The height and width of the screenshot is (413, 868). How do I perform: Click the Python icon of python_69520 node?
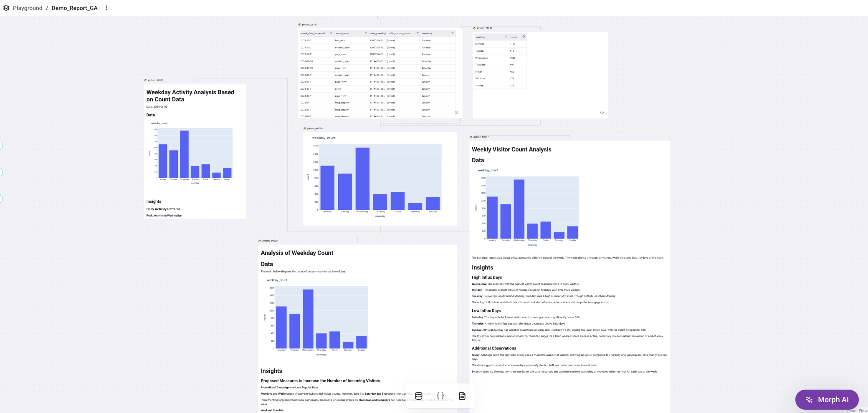click(260, 241)
